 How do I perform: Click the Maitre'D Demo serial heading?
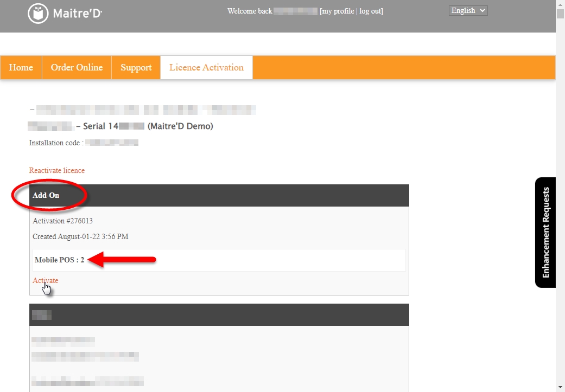click(148, 126)
